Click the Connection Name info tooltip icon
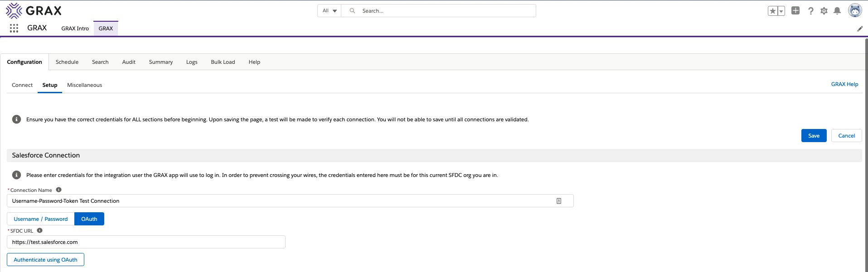This screenshot has width=868, height=272. tap(58, 190)
